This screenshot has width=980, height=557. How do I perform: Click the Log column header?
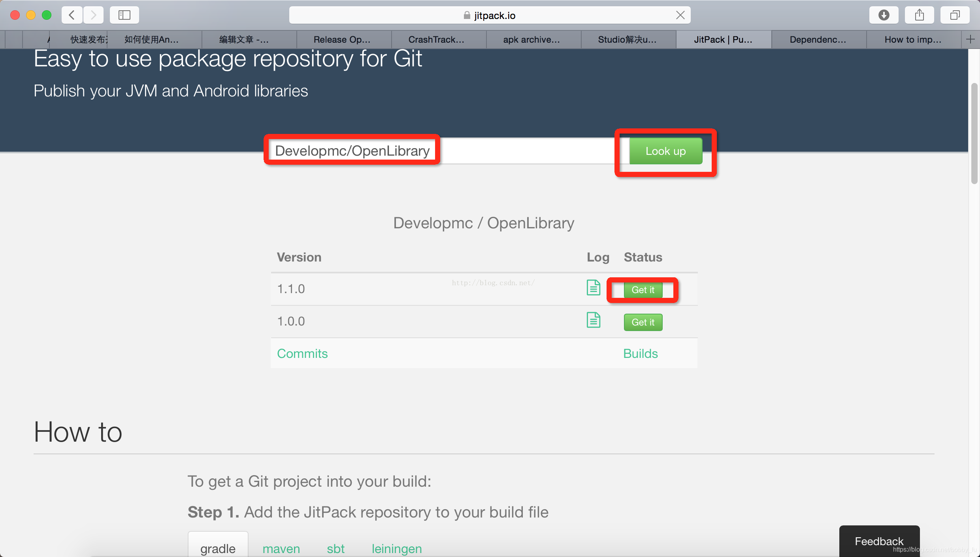click(x=598, y=257)
